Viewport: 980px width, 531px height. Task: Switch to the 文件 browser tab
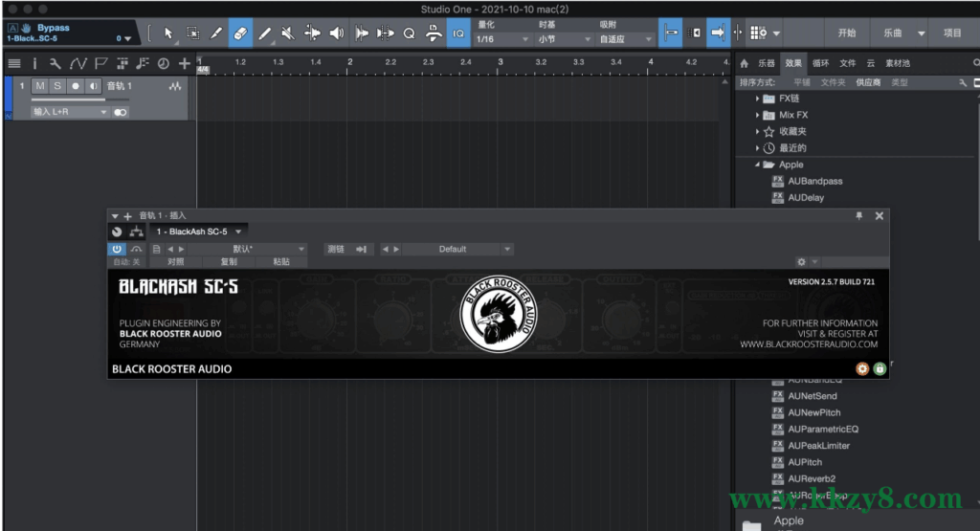pyautogui.click(x=848, y=63)
